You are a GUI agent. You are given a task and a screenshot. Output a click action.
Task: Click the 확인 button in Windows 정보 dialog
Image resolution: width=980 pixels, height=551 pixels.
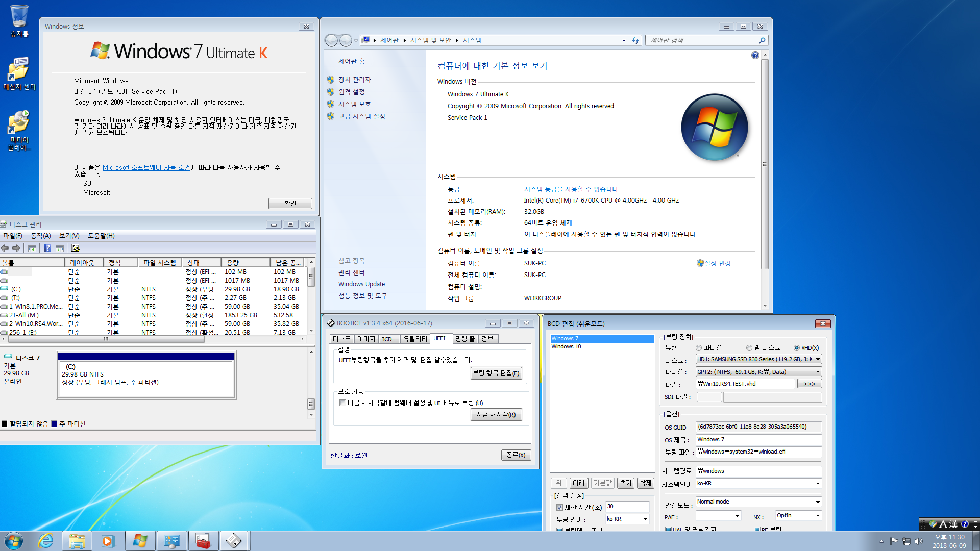tap(290, 203)
